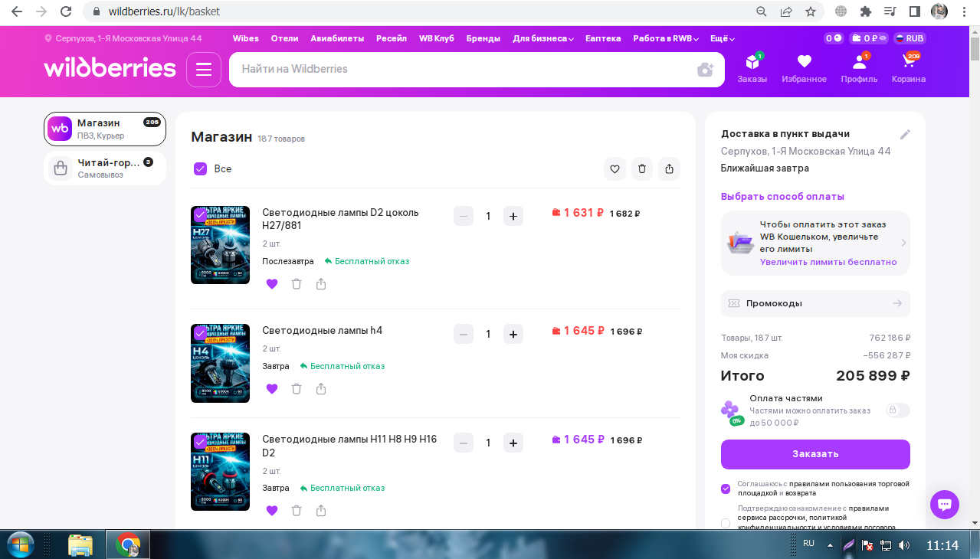
Task: Edit delivery address pencil icon
Action: [x=905, y=135]
